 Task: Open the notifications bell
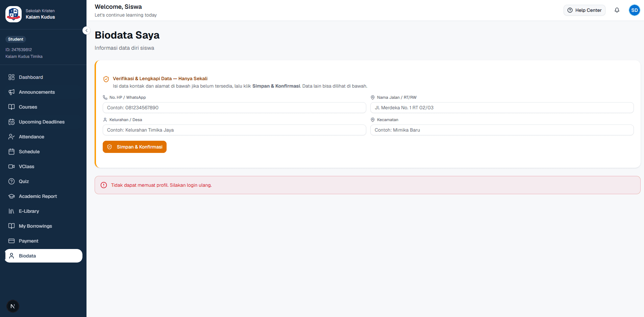click(617, 10)
